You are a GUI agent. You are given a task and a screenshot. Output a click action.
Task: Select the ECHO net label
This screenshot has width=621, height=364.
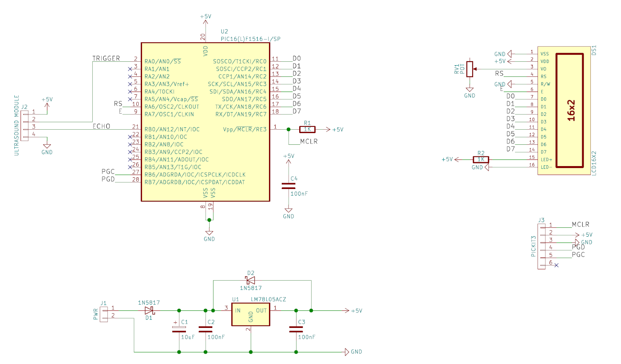101,126
